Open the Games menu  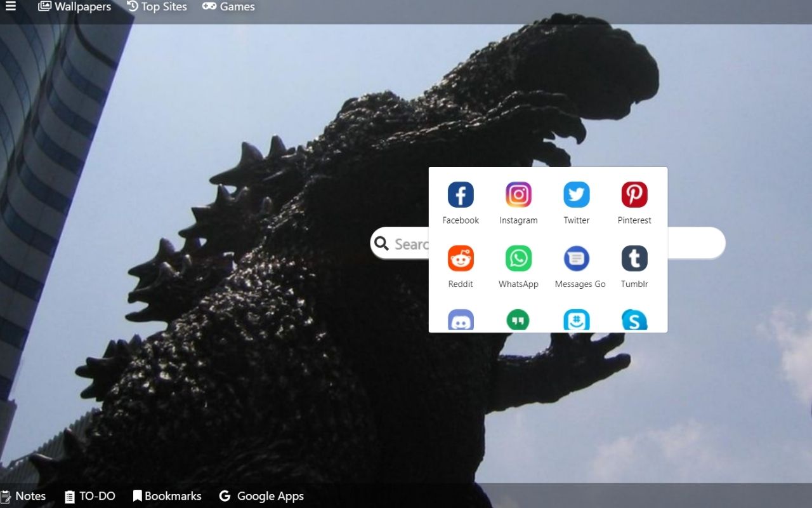tap(228, 7)
